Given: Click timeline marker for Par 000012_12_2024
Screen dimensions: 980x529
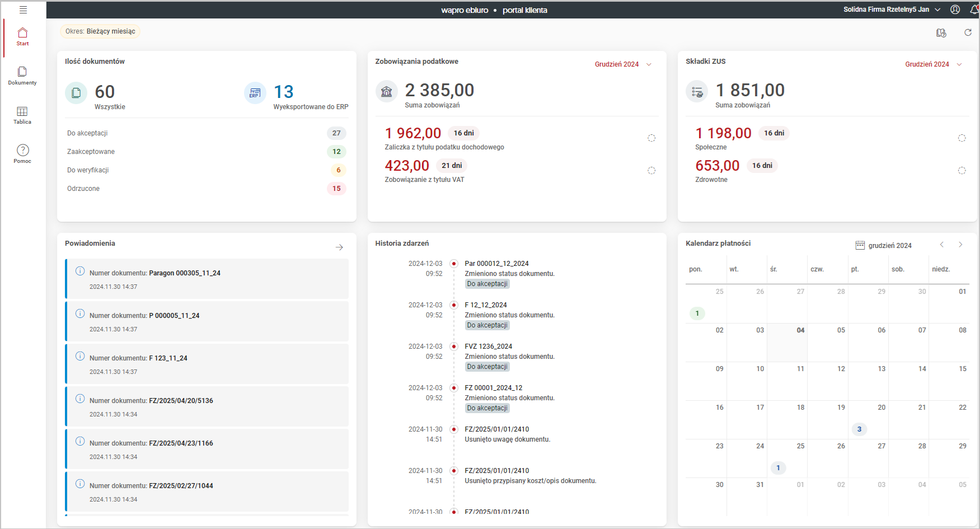Looking at the screenshot, I should (x=454, y=264).
